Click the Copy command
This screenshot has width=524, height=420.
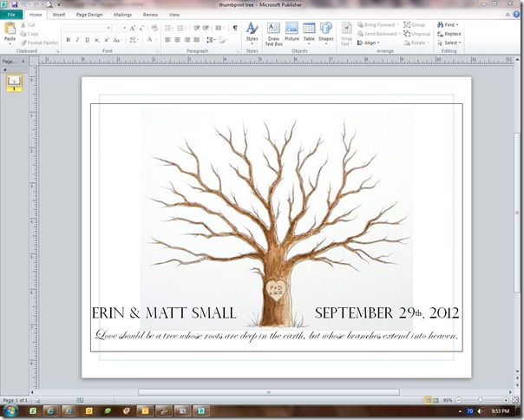[29, 34]
